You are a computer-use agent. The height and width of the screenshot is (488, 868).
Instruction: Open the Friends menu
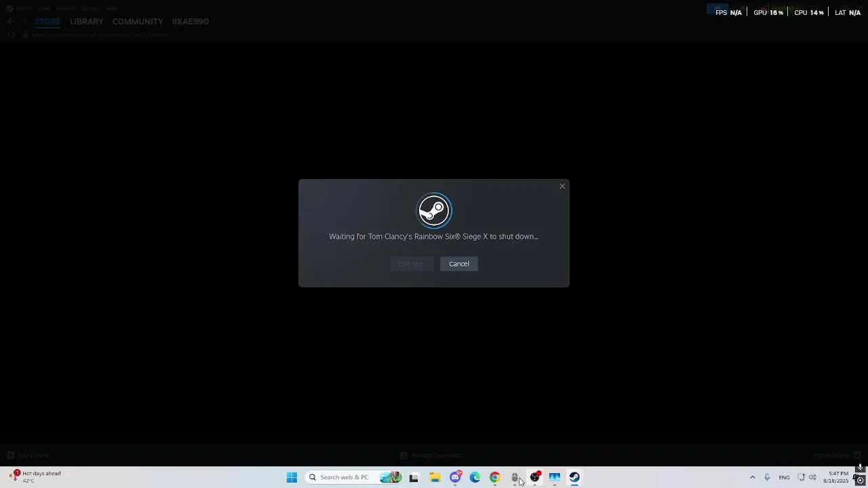click(66, 8)
